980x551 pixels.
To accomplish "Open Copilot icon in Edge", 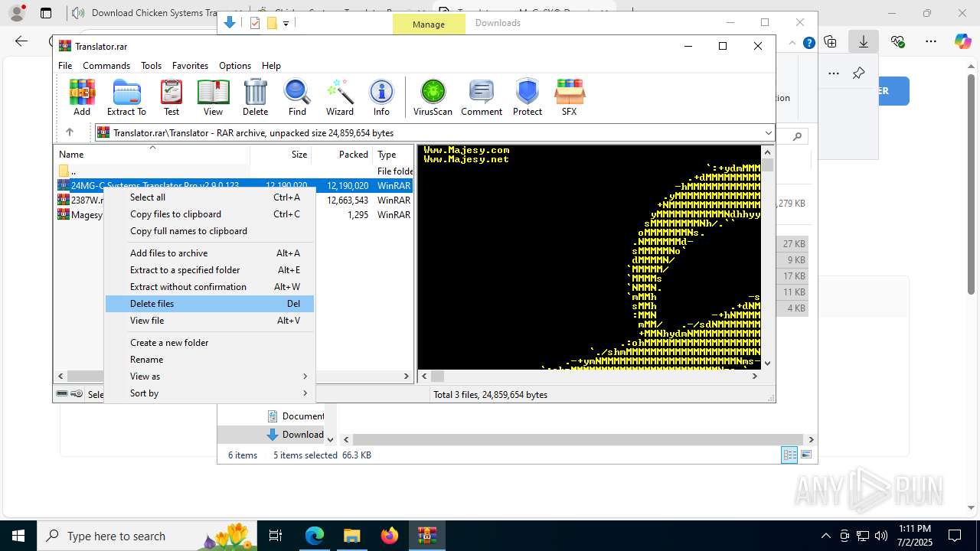I will point(962,41).
